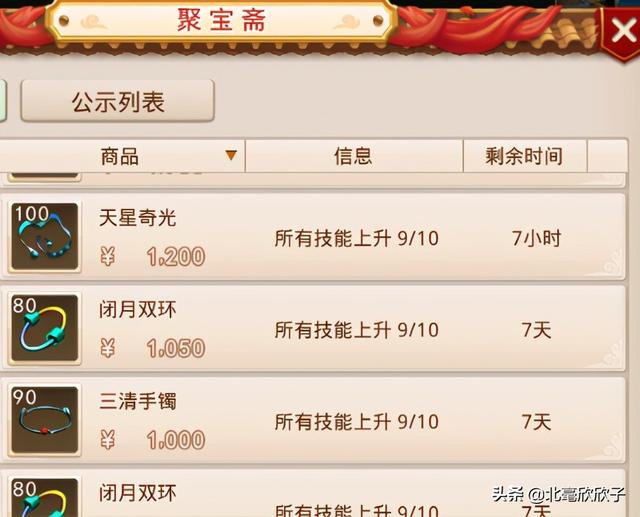Select the partially hidden tab left of 公示列表
The height and width of the screenshot is (517, 640).
(x=2, y=100)
